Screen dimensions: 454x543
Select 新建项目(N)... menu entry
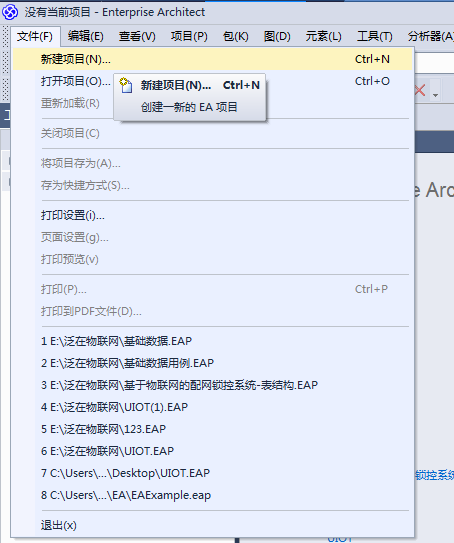click(213, 59)
